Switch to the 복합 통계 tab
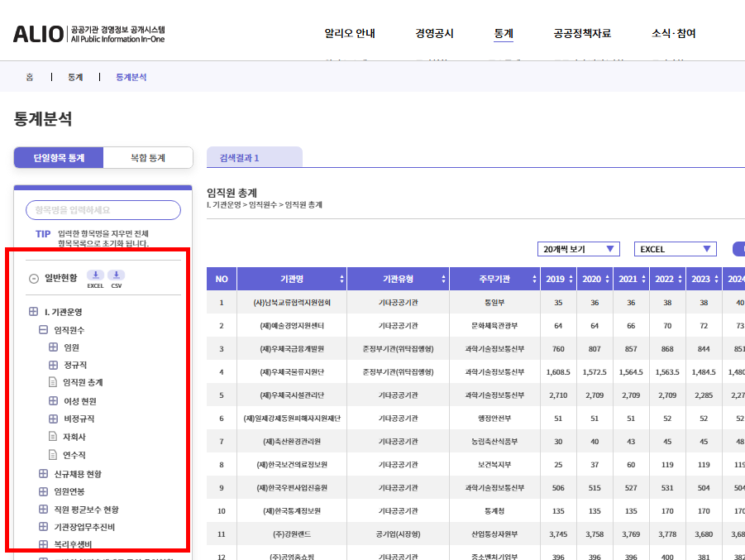This screenshot has width=745, height=560. 148,157
